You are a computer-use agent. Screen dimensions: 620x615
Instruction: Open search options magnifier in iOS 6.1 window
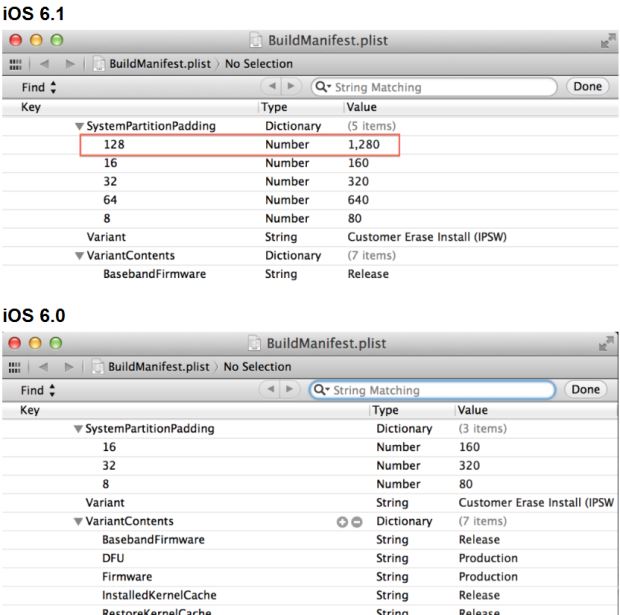click(x=323, y=87)
